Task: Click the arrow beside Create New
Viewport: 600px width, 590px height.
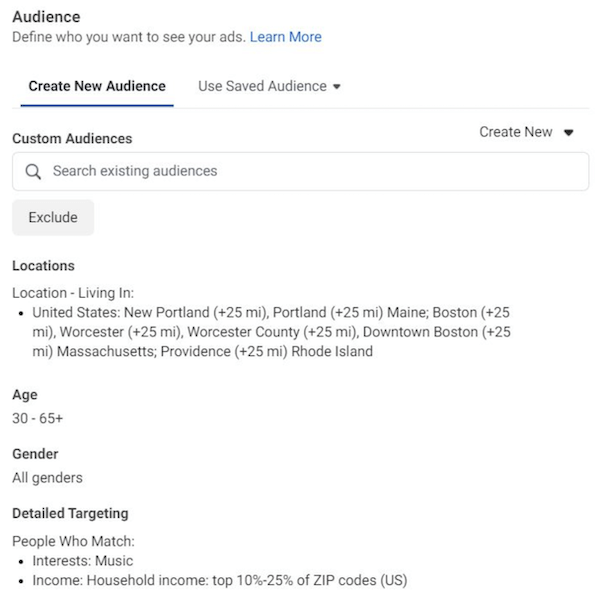Action: point(568,133)
